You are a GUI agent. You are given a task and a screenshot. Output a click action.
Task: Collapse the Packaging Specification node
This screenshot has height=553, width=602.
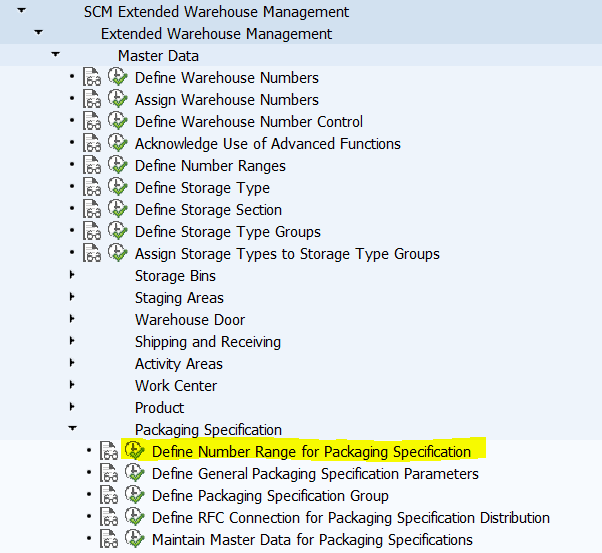(72, 428)
